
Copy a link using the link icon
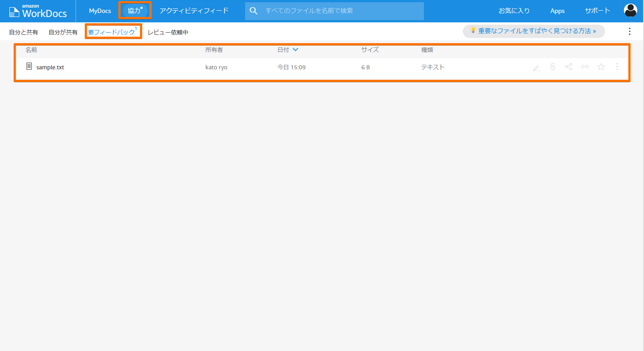(585, 67)
